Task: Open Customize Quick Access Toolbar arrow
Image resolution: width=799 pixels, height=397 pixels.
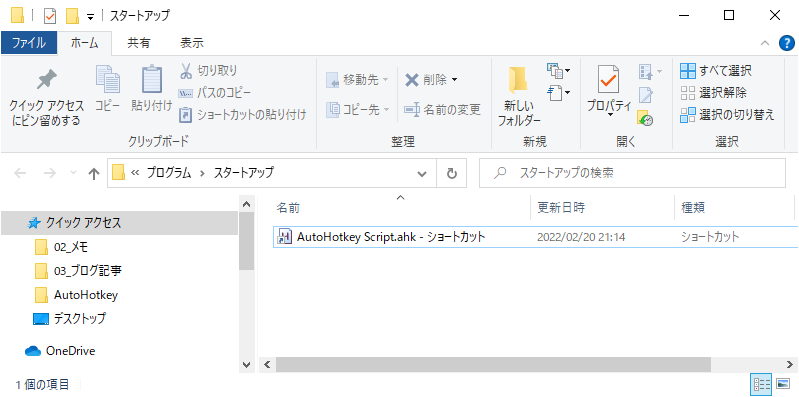Action: click(90, 17)
